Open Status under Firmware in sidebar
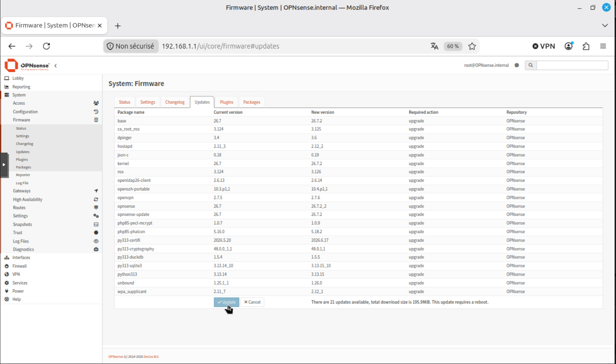This screenshot has width=616, height=364. (21, 129)
